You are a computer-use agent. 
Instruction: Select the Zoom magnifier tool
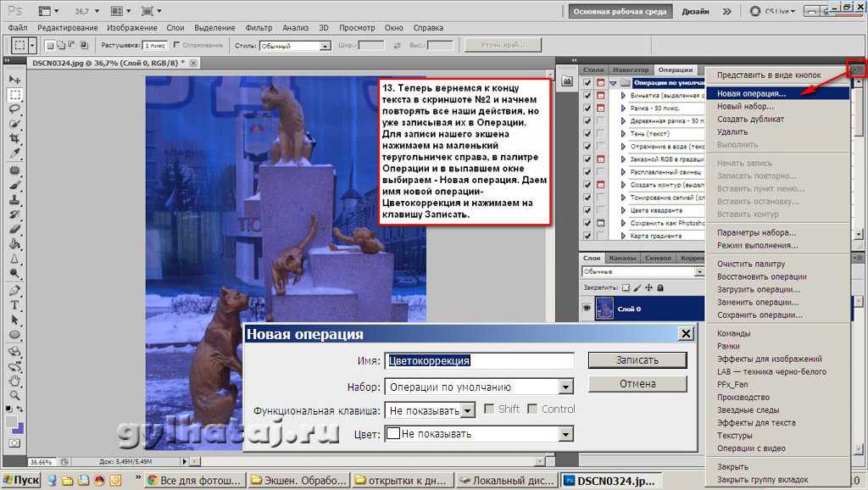click(14, 396)
